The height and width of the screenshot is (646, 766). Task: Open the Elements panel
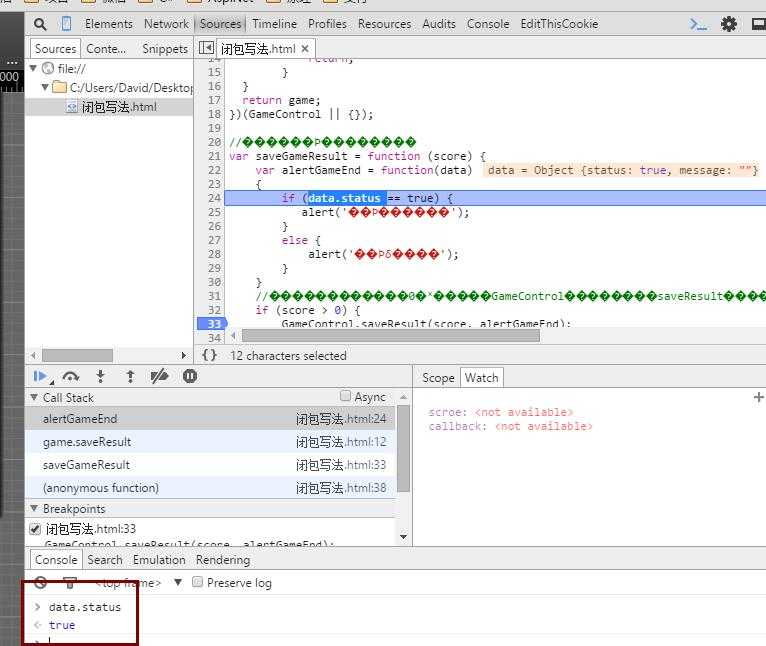(108, 24)
